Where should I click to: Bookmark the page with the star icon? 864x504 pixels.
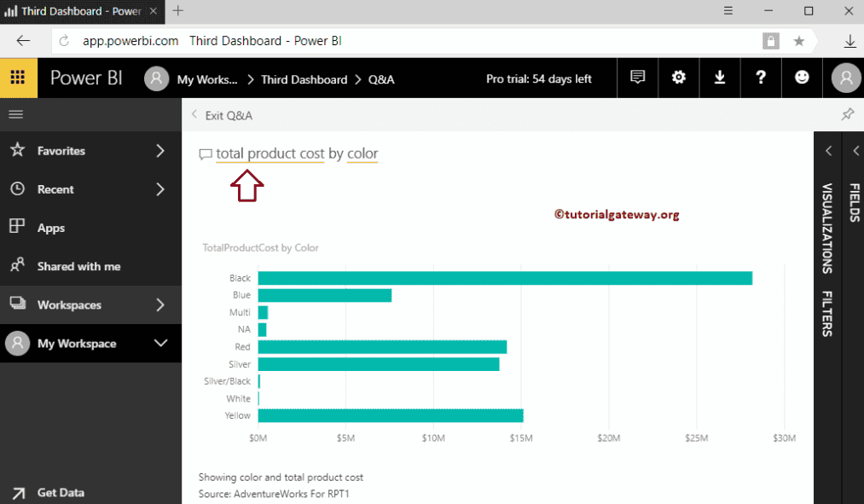point(797,40)
